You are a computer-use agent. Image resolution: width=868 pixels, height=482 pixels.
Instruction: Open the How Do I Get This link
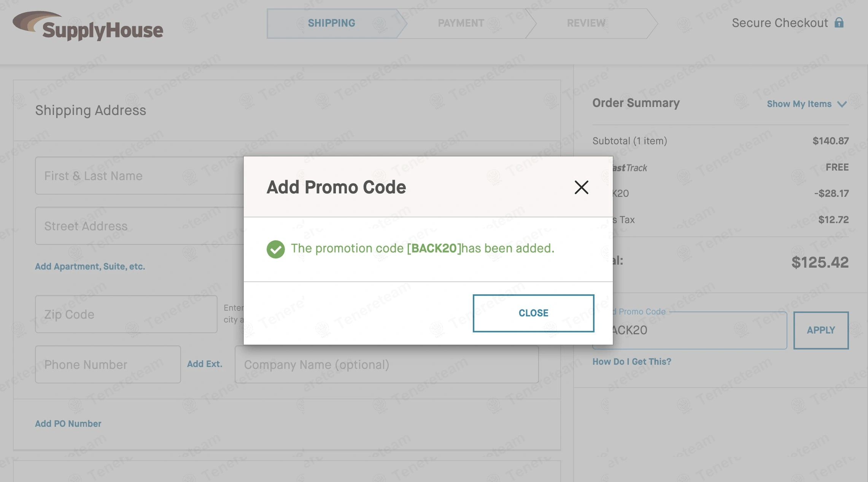tap(632, 362)
